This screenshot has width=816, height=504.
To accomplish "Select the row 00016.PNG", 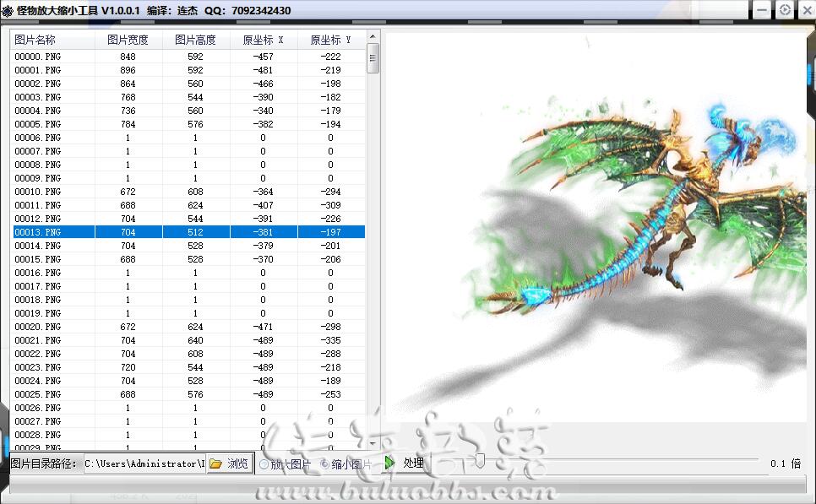I will tap(188, 273).
